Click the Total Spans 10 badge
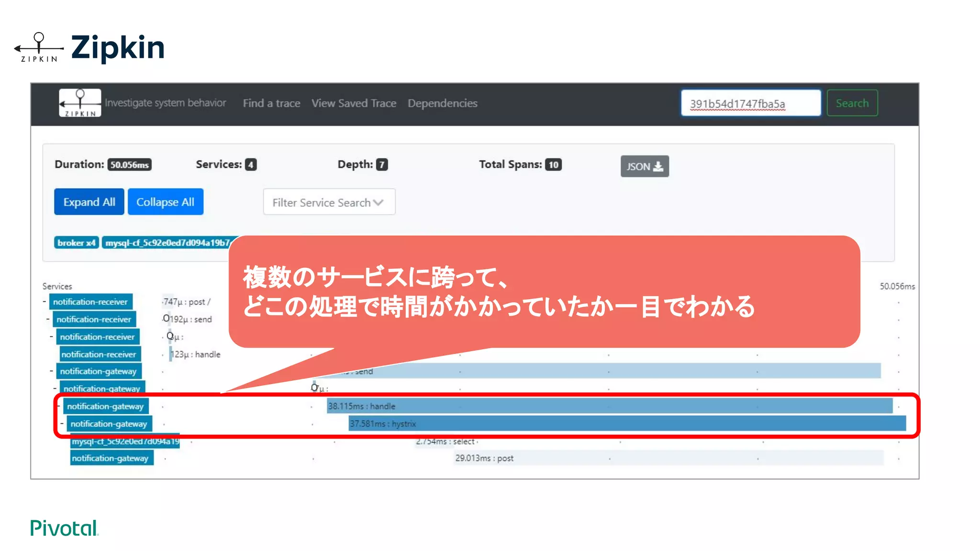980x551 pixels. pyautogui.click(x=554, y=165)
